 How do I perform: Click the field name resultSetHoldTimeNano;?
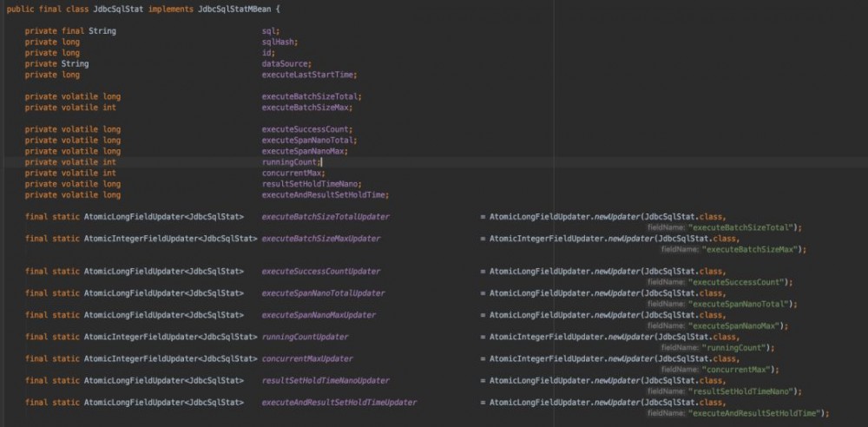click(312, 184)
